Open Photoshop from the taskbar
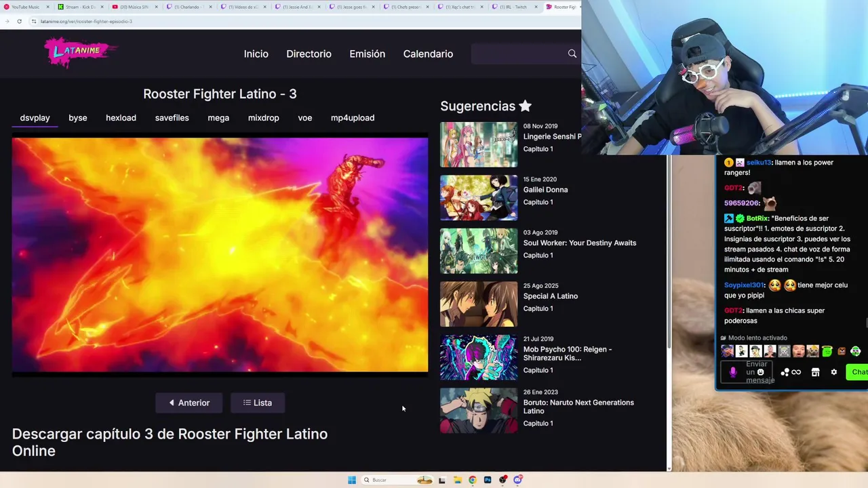 pos(488,480)
